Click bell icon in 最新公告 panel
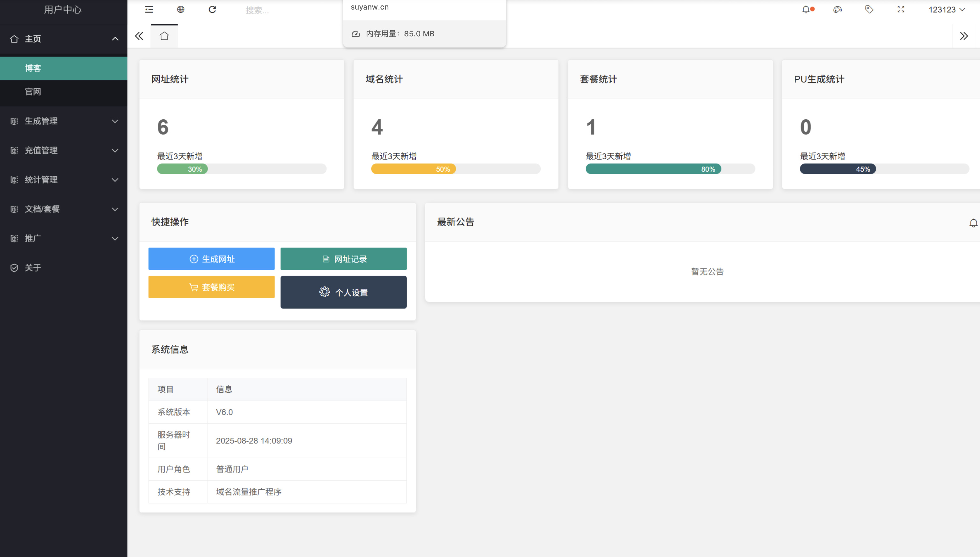Image resolution: width=980 pixels, height=557 pixels. [x=973, y=223]
